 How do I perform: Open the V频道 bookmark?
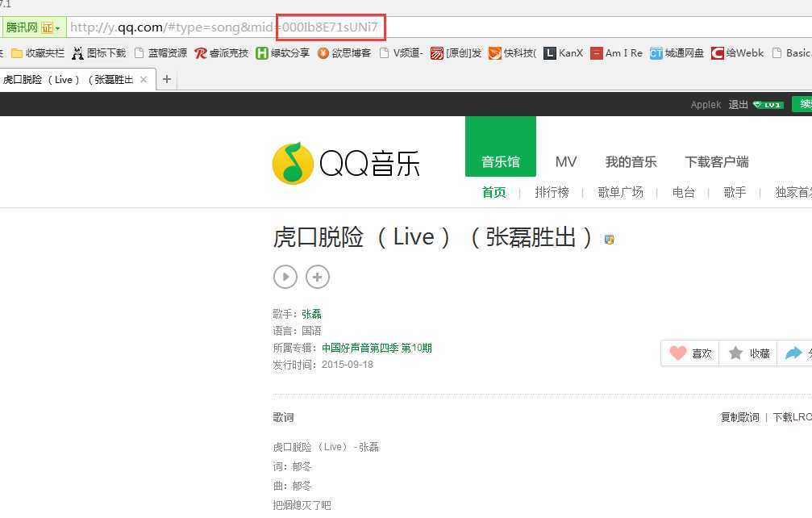[x=402, y=52]
